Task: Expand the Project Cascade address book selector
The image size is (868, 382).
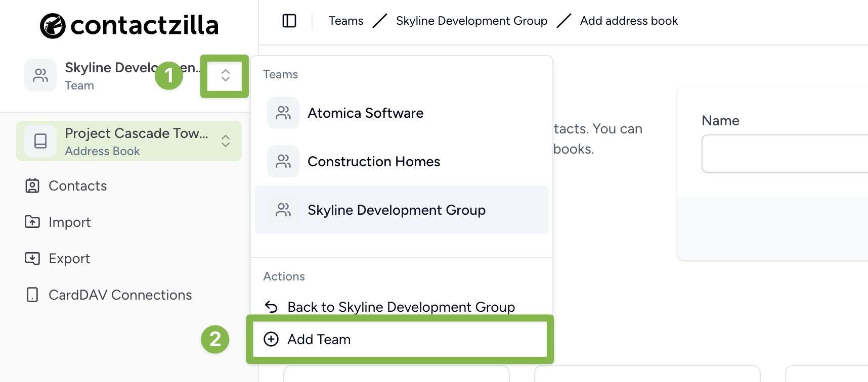Action: pos(226,141)
